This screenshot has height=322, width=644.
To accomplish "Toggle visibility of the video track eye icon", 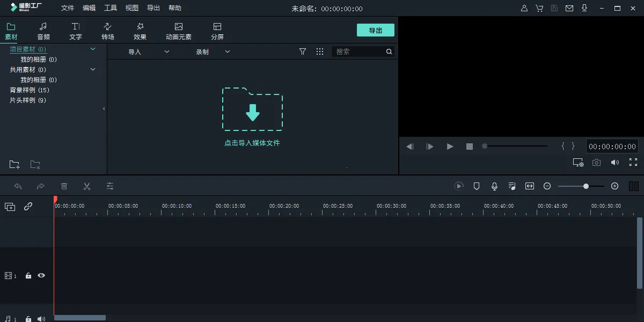I will coord(41,275).
